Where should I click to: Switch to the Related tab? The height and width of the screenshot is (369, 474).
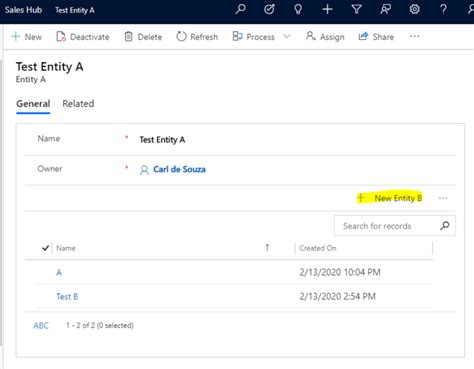[x=78, y=104]
